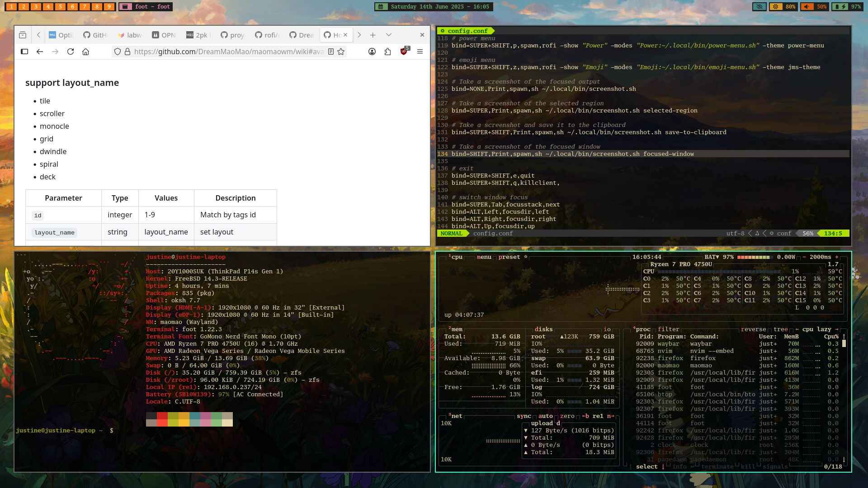Click the padlock site security icon

pos(127,52)
